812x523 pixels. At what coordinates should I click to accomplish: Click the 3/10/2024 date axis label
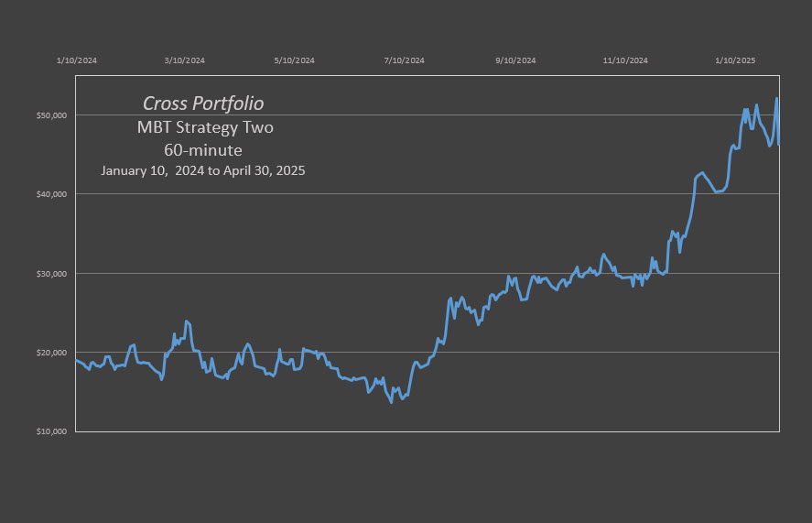click(x=184, y=60)
